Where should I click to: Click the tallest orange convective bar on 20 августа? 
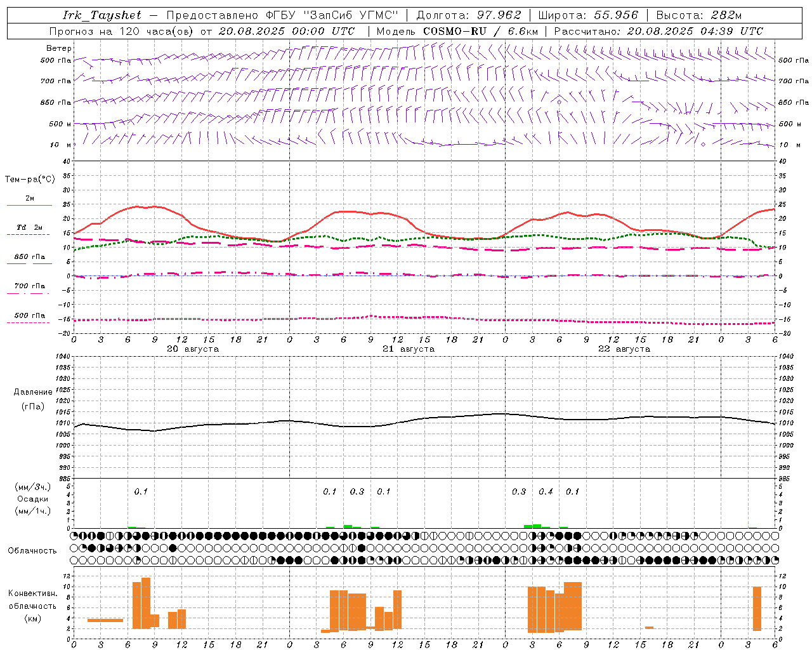point(146,603)
